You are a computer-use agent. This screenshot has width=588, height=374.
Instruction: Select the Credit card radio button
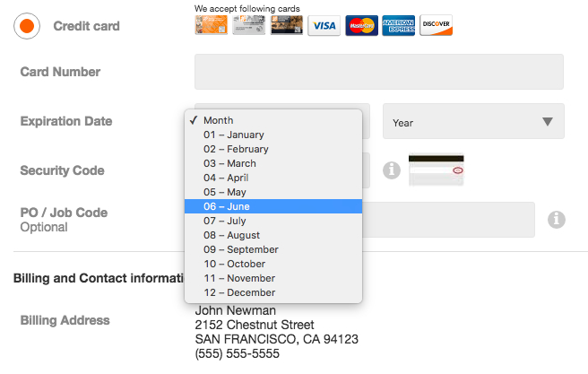tap(27, 26)
